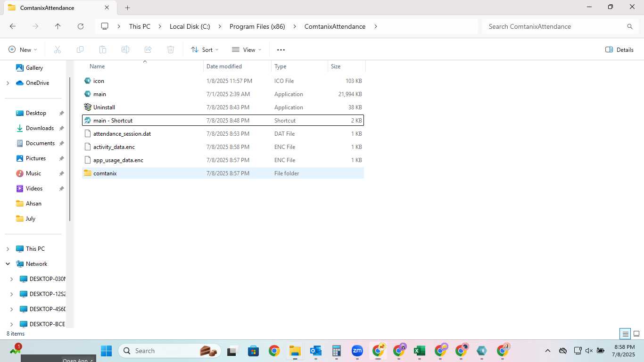The width and height of the screenshot is (644, 362).
Task: Add a new File Explorer tab
Action: tap(127, 8)
